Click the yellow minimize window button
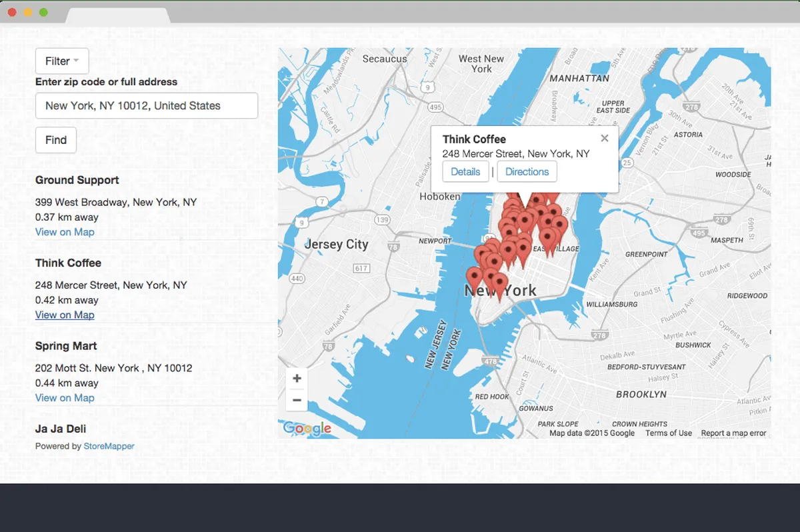Viewport: 800px width, 532px height. [x=27, y=13]
